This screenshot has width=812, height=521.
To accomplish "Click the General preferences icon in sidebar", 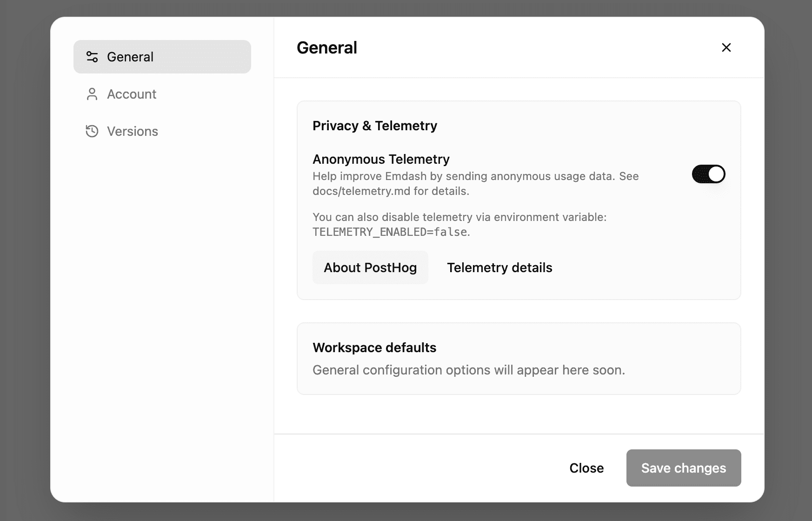I will point(92,56).
